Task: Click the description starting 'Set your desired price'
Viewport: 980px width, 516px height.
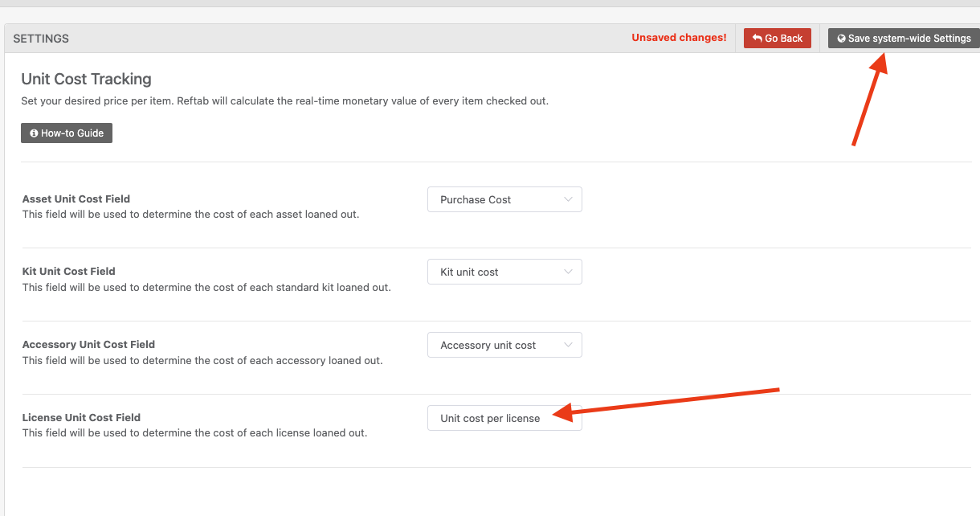Action: (284, 101)
